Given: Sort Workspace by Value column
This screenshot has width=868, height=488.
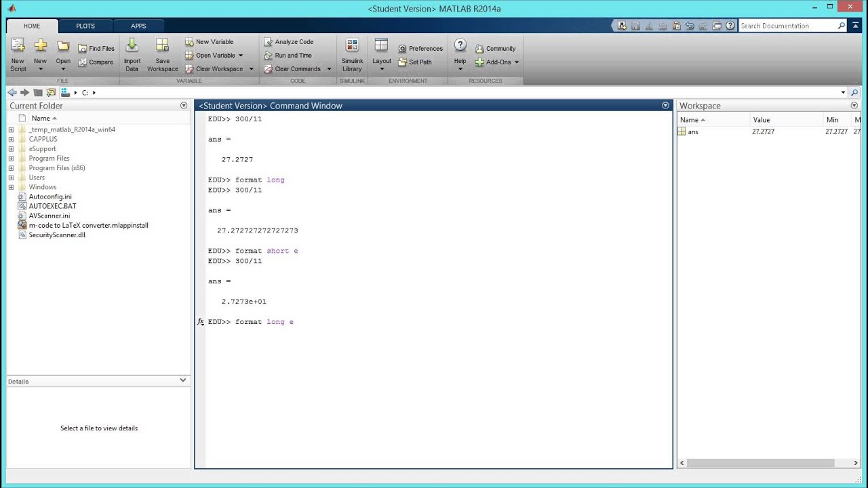Looking at the screenshot, I should [762, 120].
